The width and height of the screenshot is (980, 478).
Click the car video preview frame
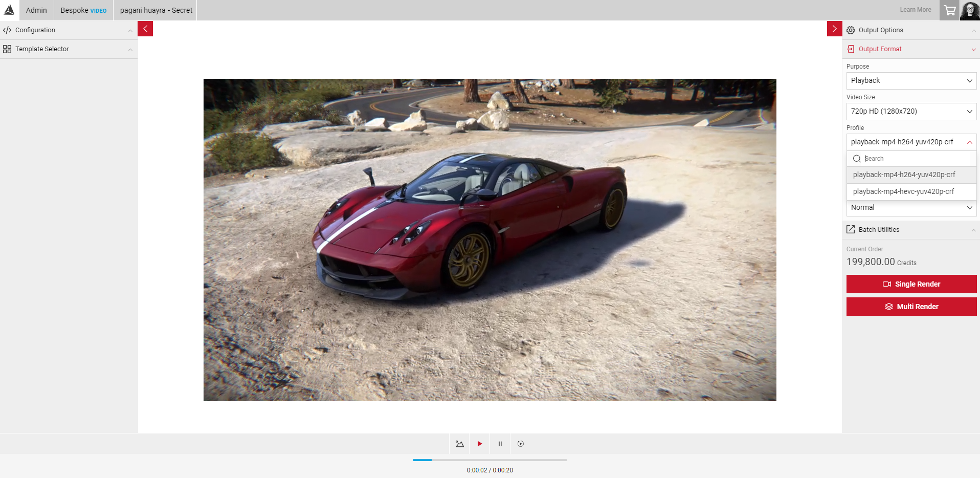490,240
